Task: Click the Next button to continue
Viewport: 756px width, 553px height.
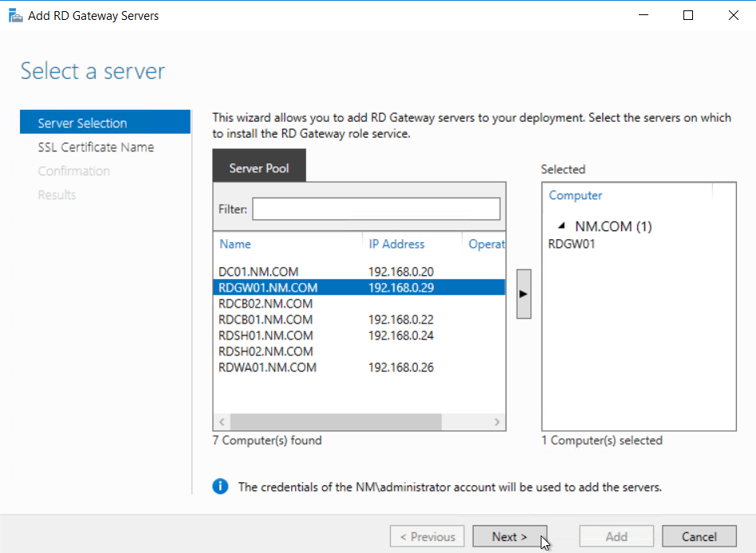Action: (510, 536)
